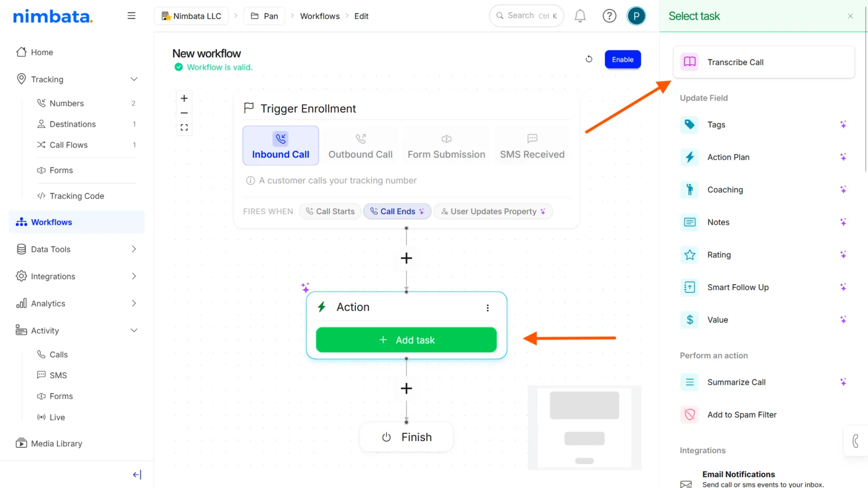Choose Add to Spam Filter action
868x488 pixels.
[x=764, y=415]
